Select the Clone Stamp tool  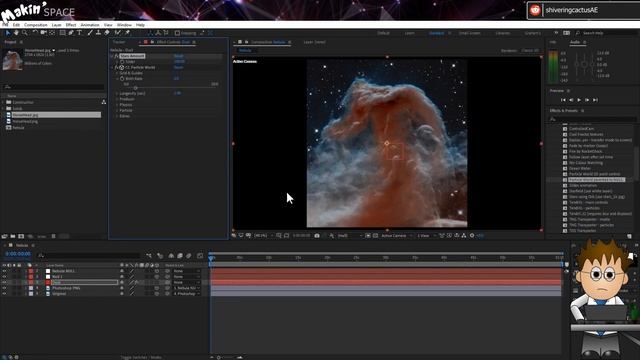pyautogui.click(x=98, y=33)
